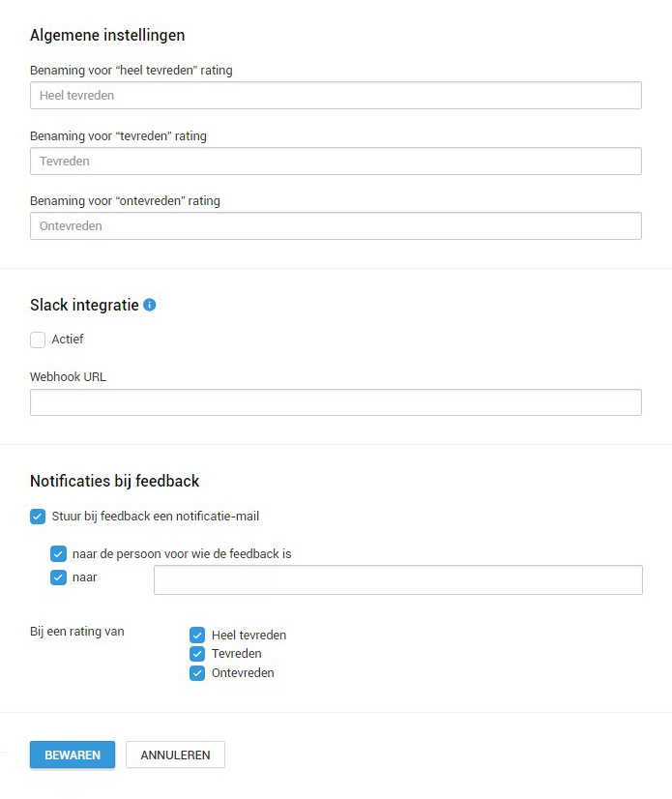Focus the recipient field next to 'naar'
This screenshot has height=799, width=672.
click(x=397, y=579)
